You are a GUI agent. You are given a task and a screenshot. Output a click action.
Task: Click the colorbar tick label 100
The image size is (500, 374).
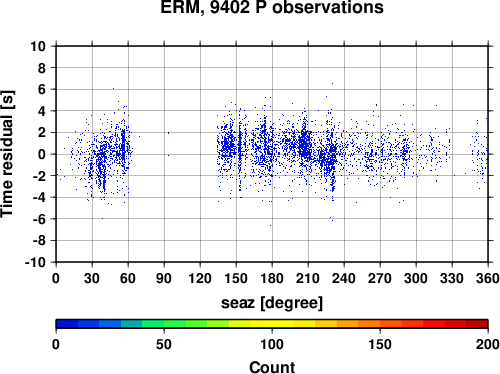272,344
